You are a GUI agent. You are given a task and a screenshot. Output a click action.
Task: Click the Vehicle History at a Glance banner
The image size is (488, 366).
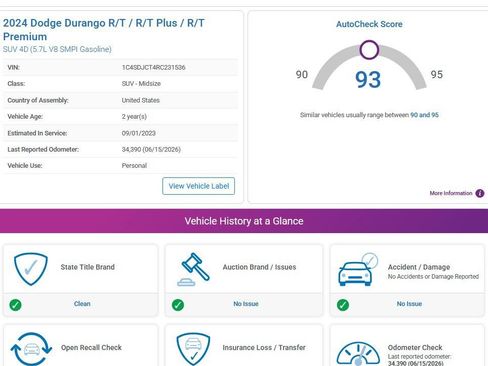pyautogui.click(x=244, y=221)
